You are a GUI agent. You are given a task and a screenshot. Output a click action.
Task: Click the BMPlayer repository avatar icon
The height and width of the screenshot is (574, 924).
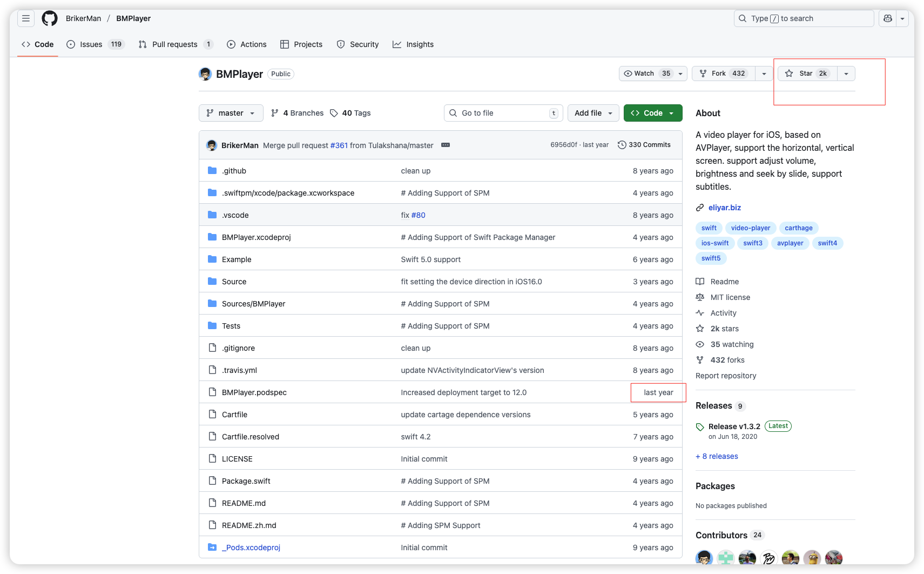(x=205, y=74)
